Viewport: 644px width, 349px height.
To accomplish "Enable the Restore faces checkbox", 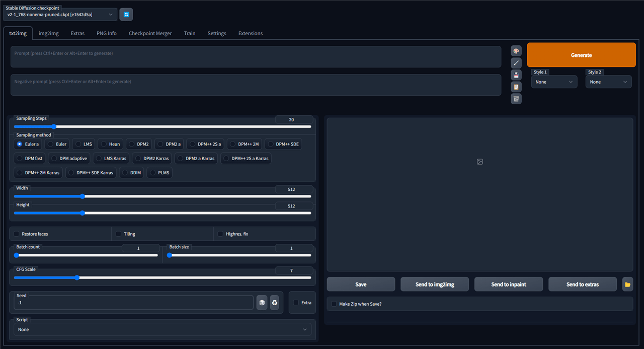I will tap(17, 234).
